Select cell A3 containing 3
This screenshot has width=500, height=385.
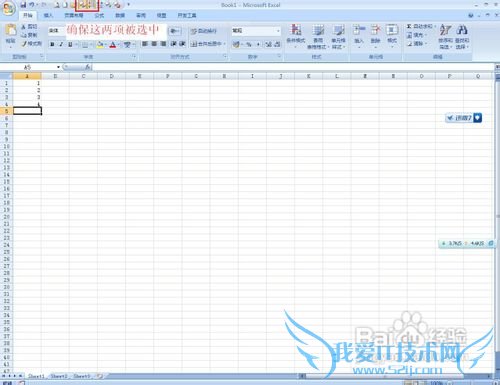27,97
